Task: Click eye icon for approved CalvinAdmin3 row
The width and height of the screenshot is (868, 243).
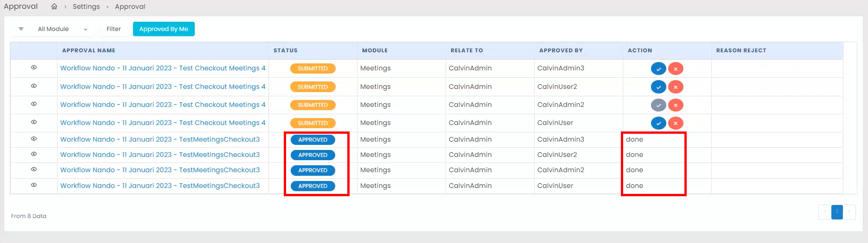Action: tap(34, 139)
